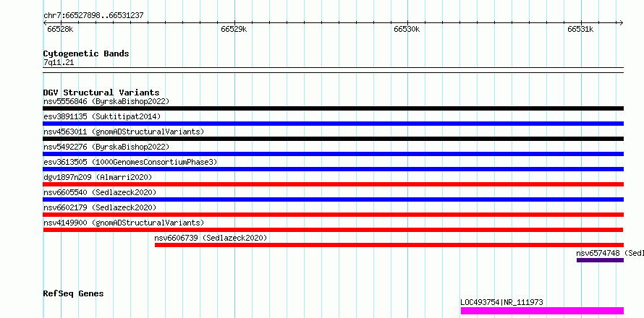Image resolution: width=644 pixels, height=318 pixels.
Task: Click the 66529k ruler label
Action: (234, 29)
